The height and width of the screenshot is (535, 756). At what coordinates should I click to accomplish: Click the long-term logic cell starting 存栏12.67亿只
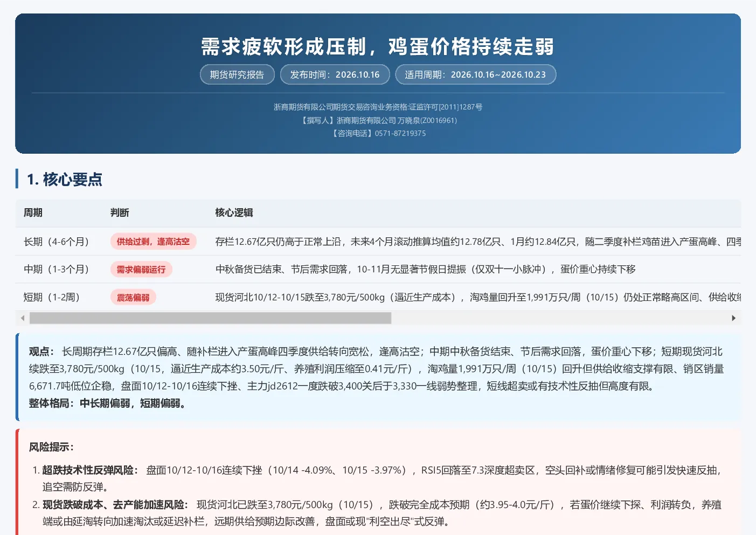pos(478,242)
